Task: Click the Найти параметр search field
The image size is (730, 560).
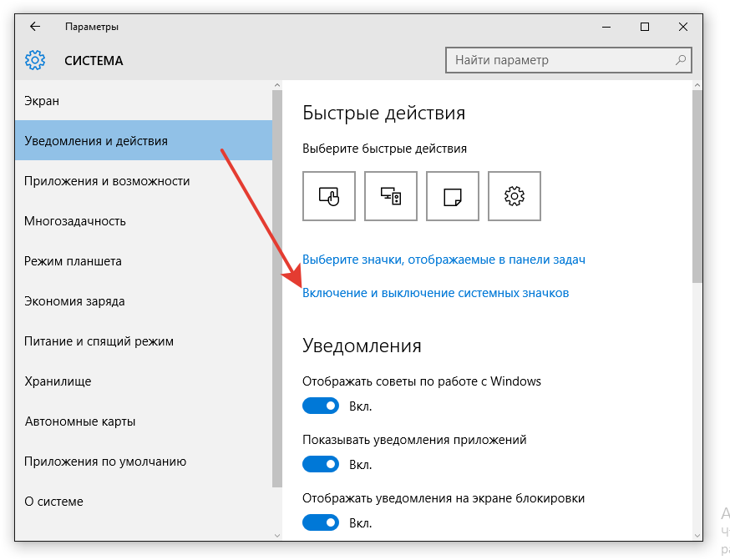Action: click(x=569, y=60)
